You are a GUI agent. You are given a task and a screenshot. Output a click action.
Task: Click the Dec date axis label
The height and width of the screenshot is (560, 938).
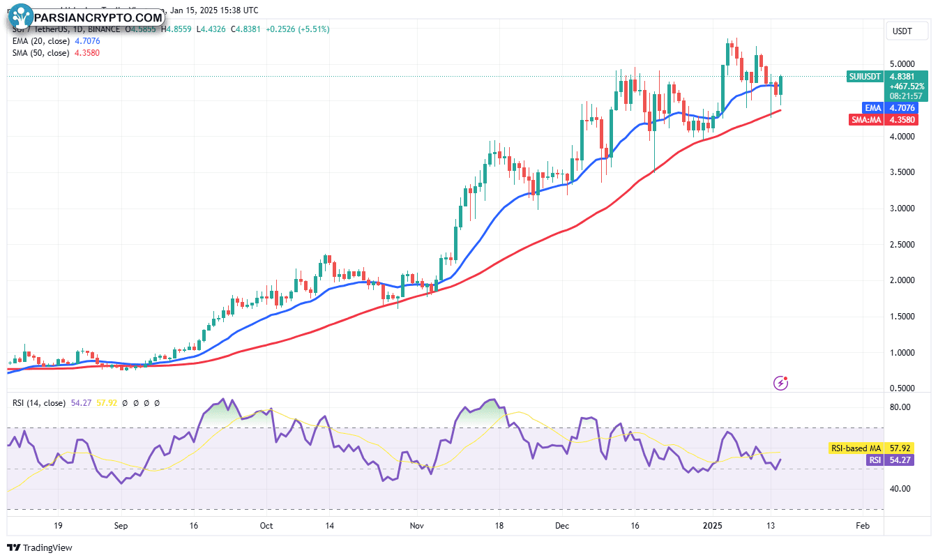(x=563, y=526)
